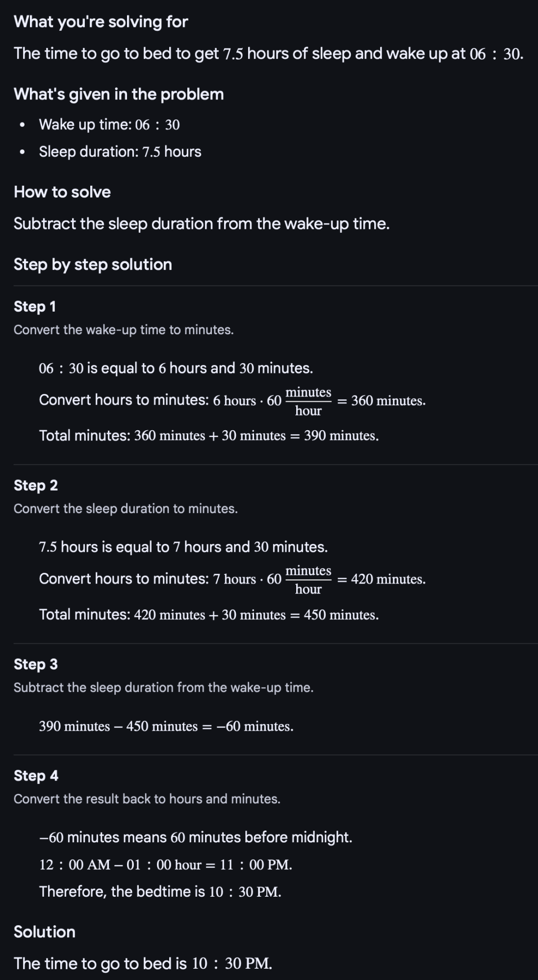Click the 6 hours to 360 minutes equation
This screenshot has width=538, height=980.
(x=232, y=401)
